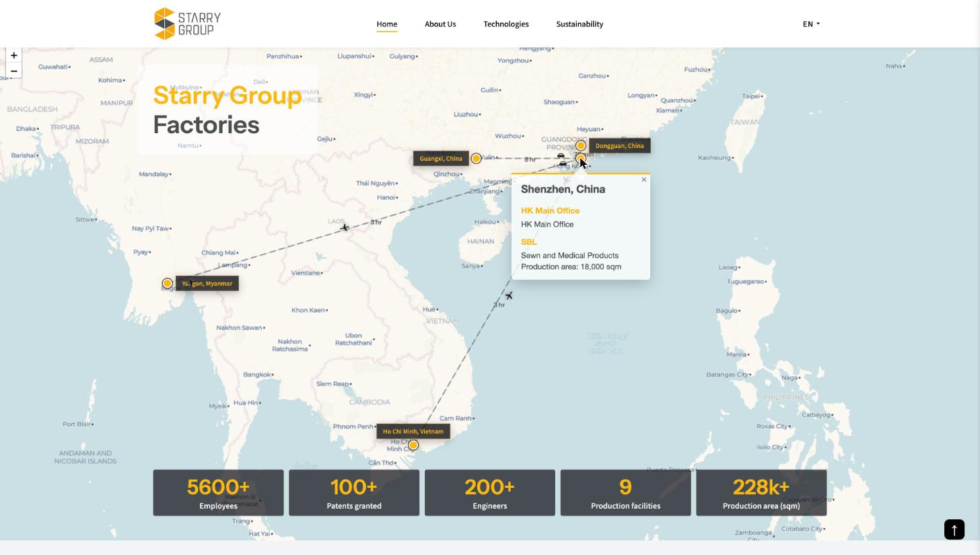Viewport: 980px width, 555px height.
Task: Click 'Sewn and Medical Products' text
Action: pyautogui.click(x=569, y=256)
